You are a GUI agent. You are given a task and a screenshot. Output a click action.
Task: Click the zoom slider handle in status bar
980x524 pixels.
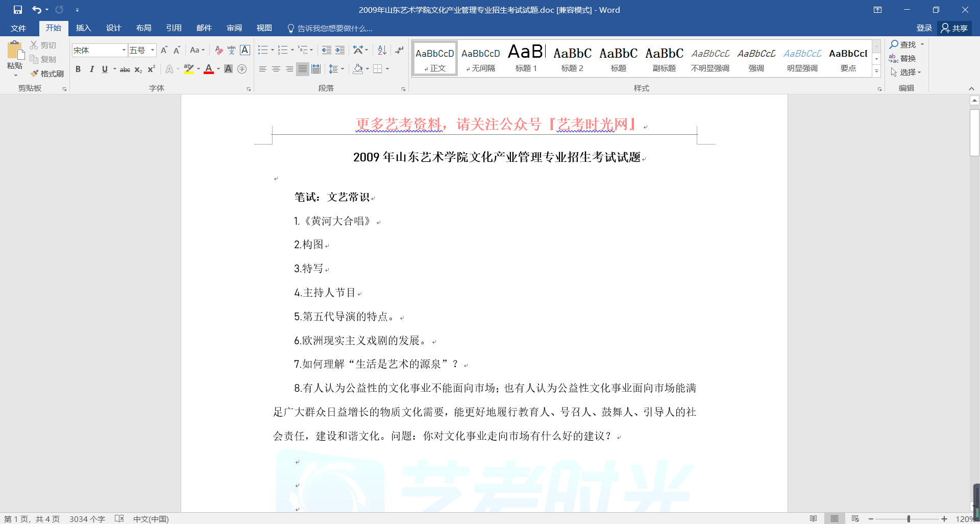[x=909, y=519]
